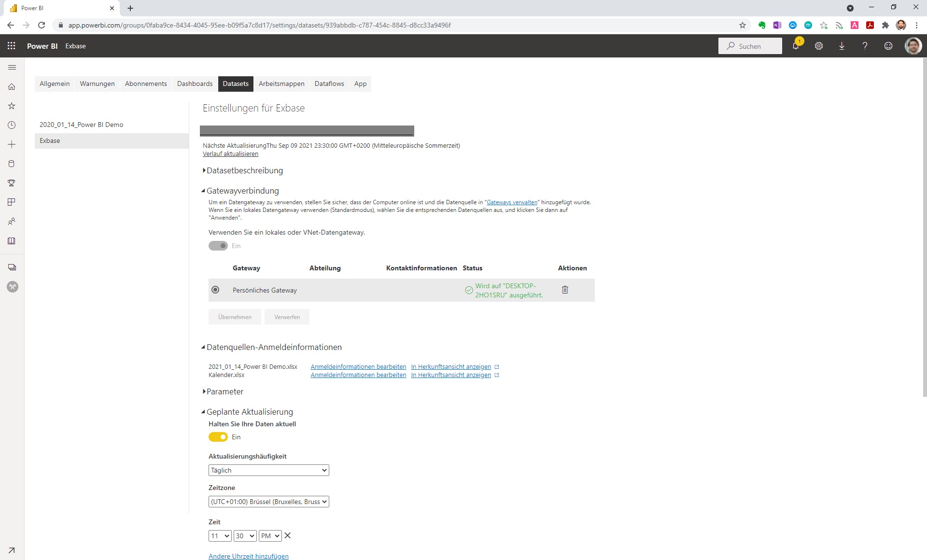Delete the Persönliches Gateway via trash icon
This screenshot has height=560, width=927.
565,290
